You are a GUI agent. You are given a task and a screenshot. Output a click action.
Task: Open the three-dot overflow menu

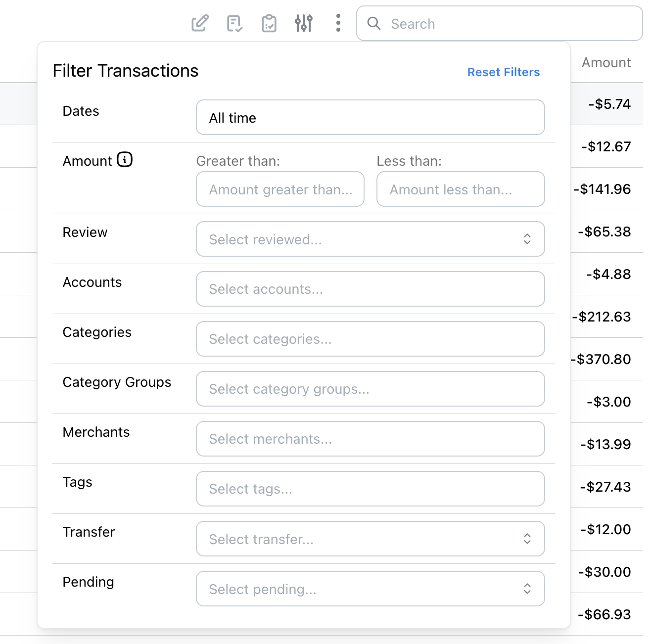pos(338,23)
